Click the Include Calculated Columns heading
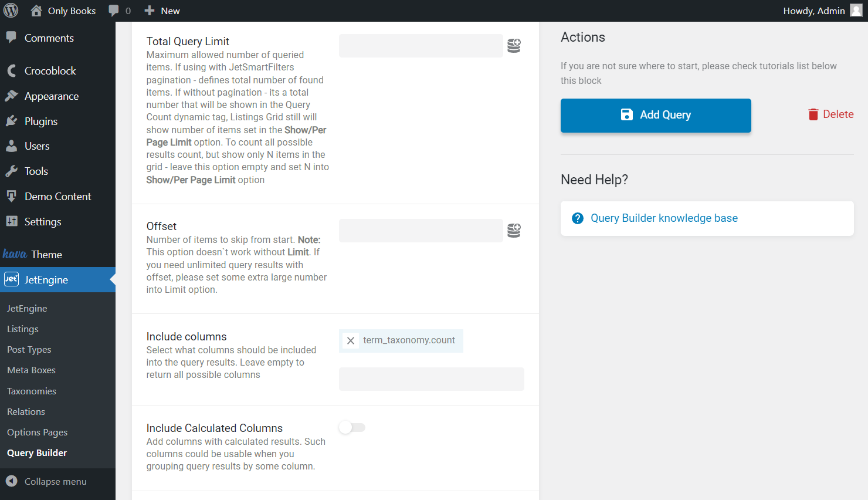 [215, 428]
